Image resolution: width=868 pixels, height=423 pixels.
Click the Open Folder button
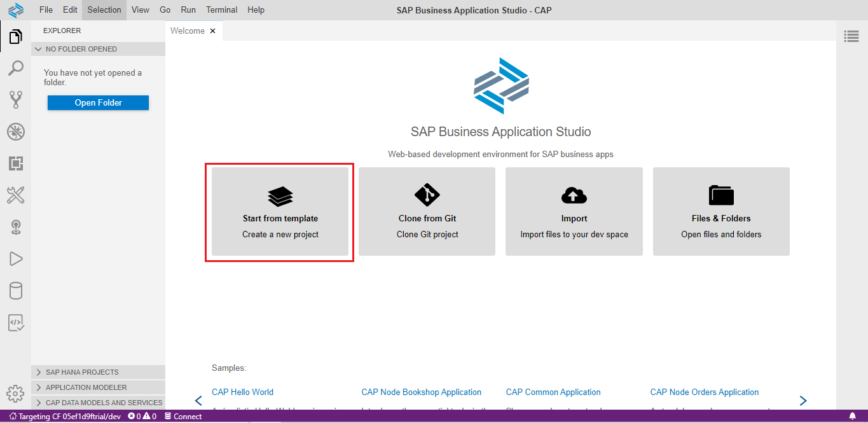pyautogui.click(x=98, y=103)
